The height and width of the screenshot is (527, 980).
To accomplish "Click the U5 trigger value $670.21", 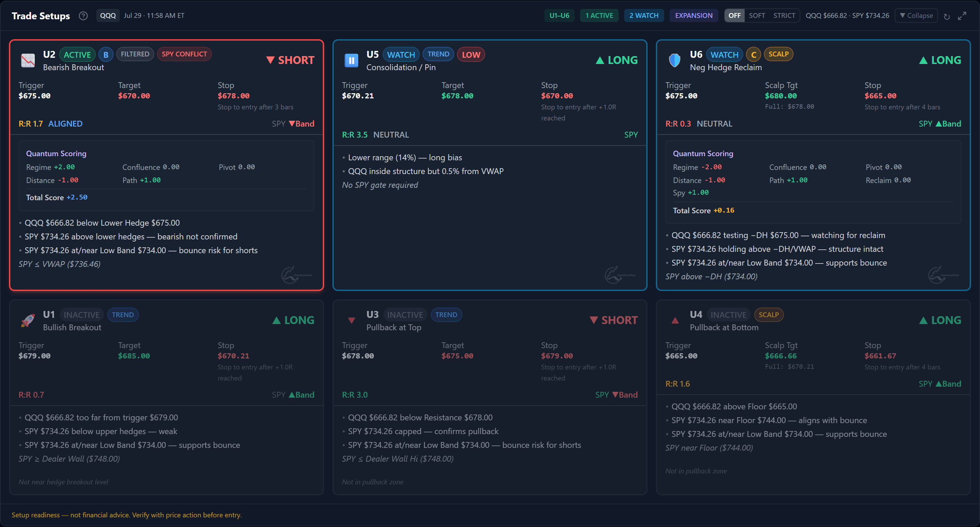I will tap(358, 96).
